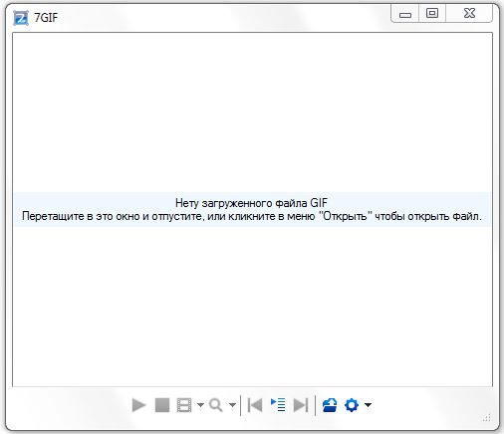Expand the dropdown arrow beside the gear

(368, 405)
